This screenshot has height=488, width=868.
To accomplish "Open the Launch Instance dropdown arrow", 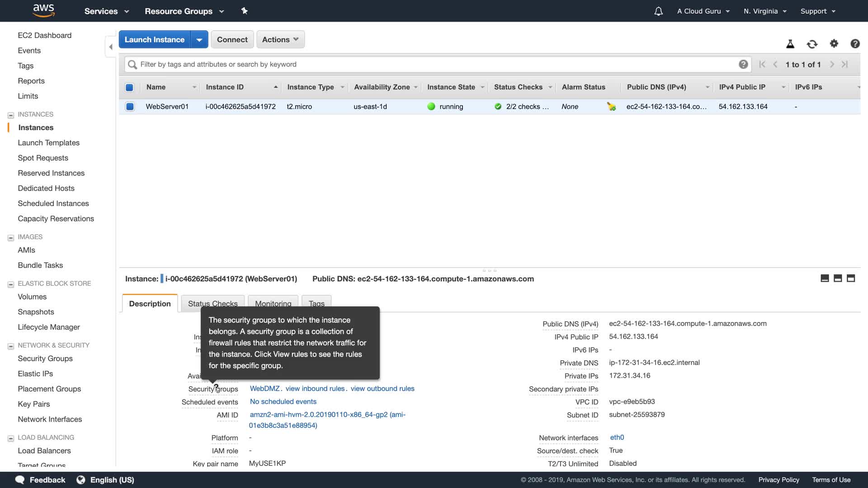I will (x=199, y=40).
